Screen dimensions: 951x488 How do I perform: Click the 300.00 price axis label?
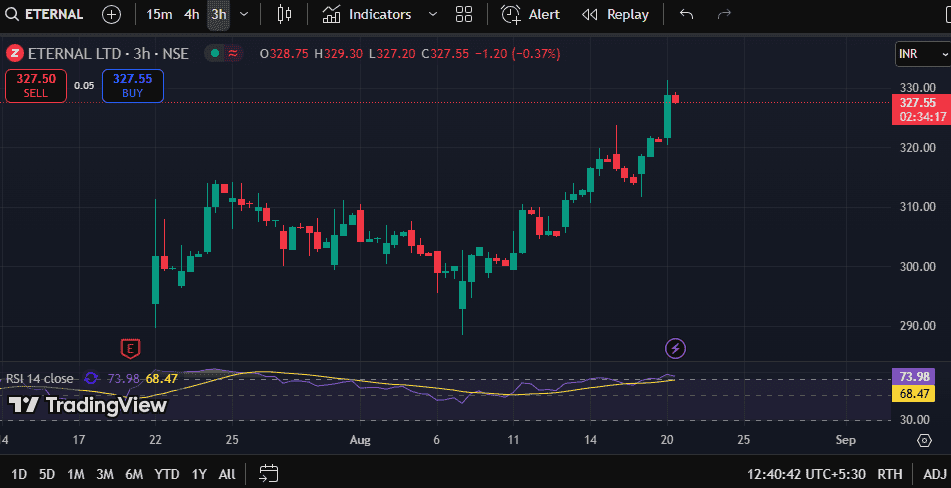point(917,267)
